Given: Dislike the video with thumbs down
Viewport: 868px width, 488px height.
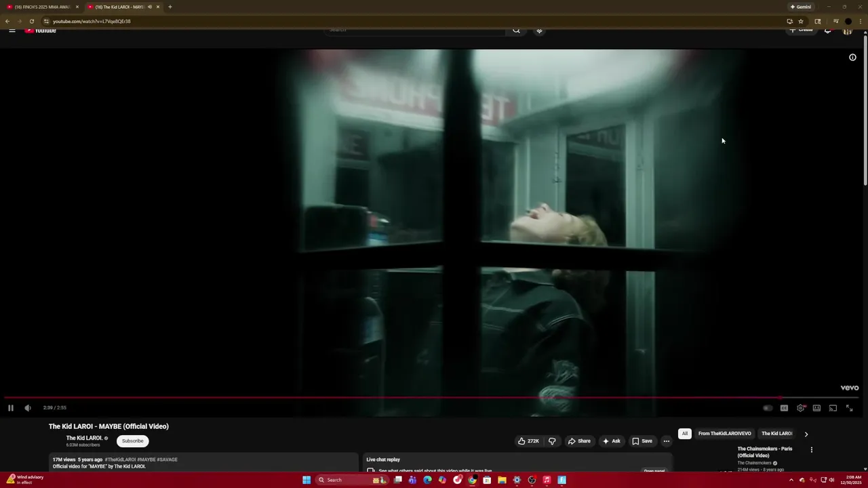Looking at the screenshot, I should tap(552, 441).
